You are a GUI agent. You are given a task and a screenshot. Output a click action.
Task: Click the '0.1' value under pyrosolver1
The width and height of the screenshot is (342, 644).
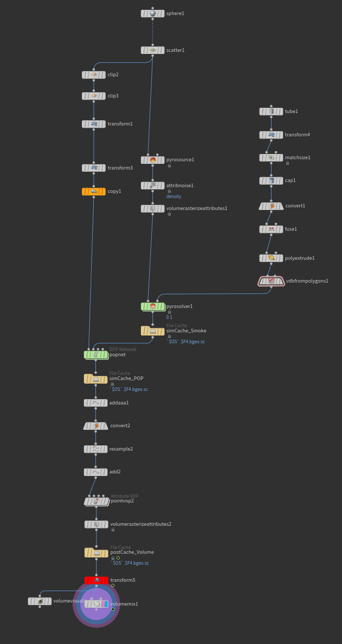click(x=169, y=317)
